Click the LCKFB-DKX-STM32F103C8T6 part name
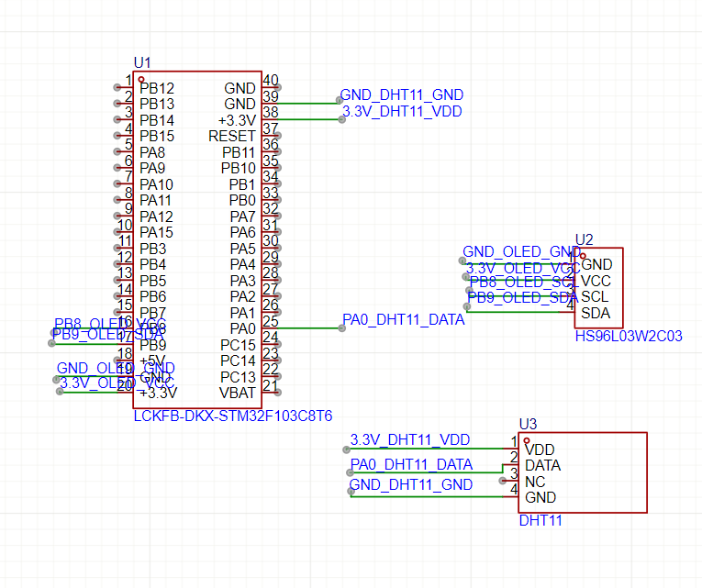This screenshot has width=702, height=588. click(232, 416)
